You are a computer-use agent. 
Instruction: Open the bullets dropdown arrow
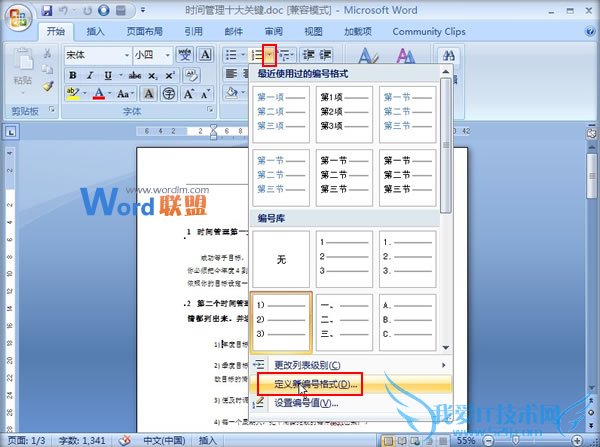[243, 55]
